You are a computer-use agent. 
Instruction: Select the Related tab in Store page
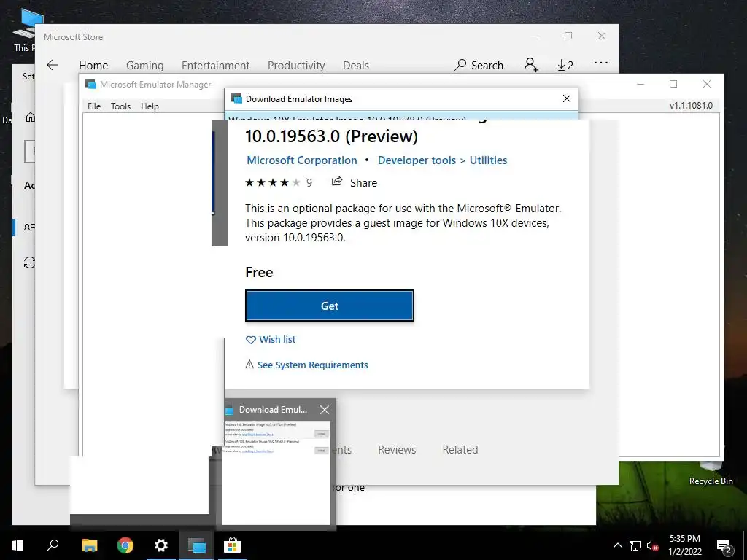click(460, 449)
